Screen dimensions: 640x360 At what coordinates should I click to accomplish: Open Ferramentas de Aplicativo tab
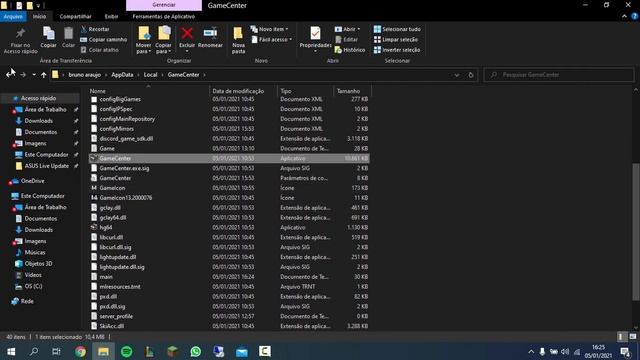pyautogui.click(x=164, y=16)
